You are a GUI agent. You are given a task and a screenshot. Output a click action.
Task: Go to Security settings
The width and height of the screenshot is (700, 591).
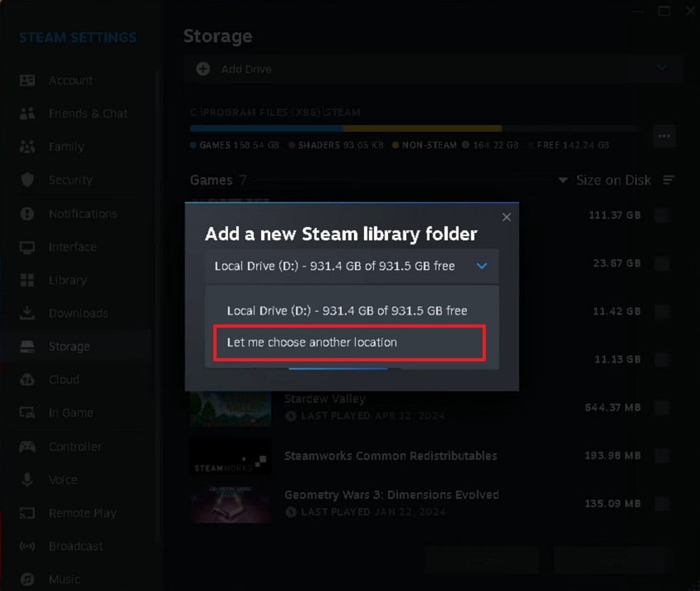(70, 180)
